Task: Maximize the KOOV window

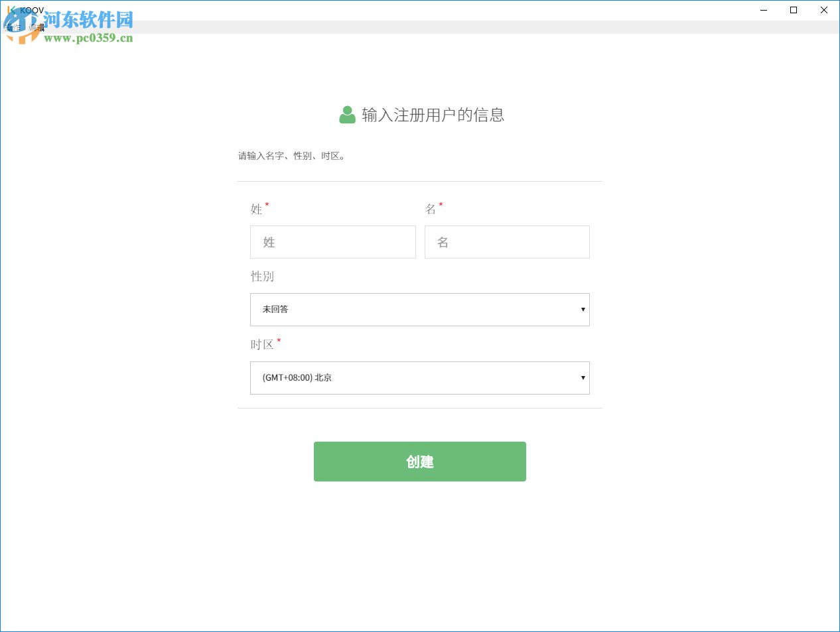Action: coord(794,10)
